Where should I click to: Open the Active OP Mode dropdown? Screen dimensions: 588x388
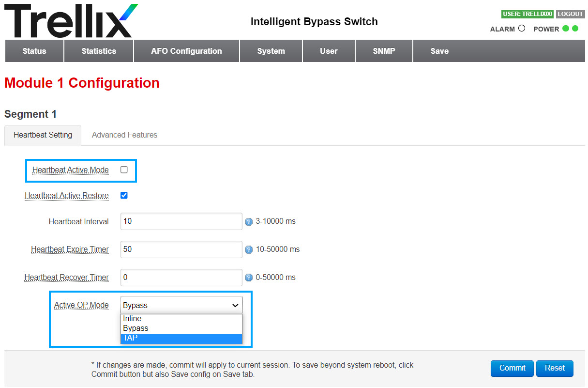point(181,305)
